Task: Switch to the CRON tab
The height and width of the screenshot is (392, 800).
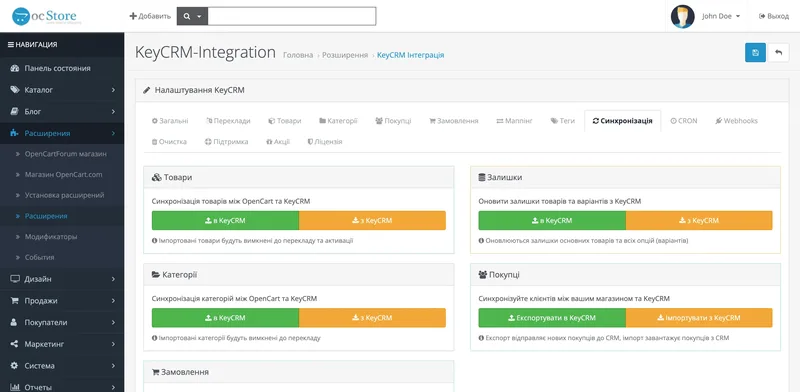Action: [x=684, y=121]
